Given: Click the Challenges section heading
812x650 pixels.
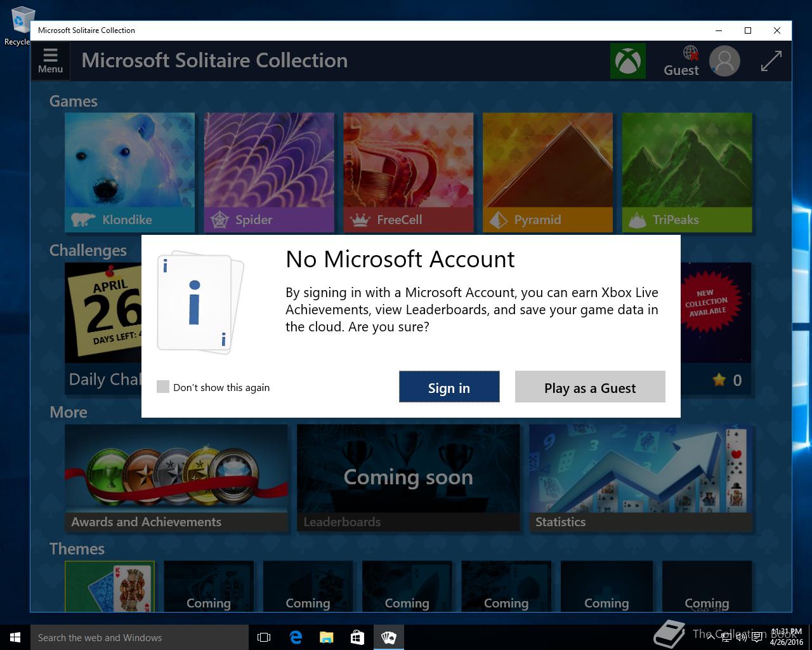Looking at the screenshot, I should [88, 250].
